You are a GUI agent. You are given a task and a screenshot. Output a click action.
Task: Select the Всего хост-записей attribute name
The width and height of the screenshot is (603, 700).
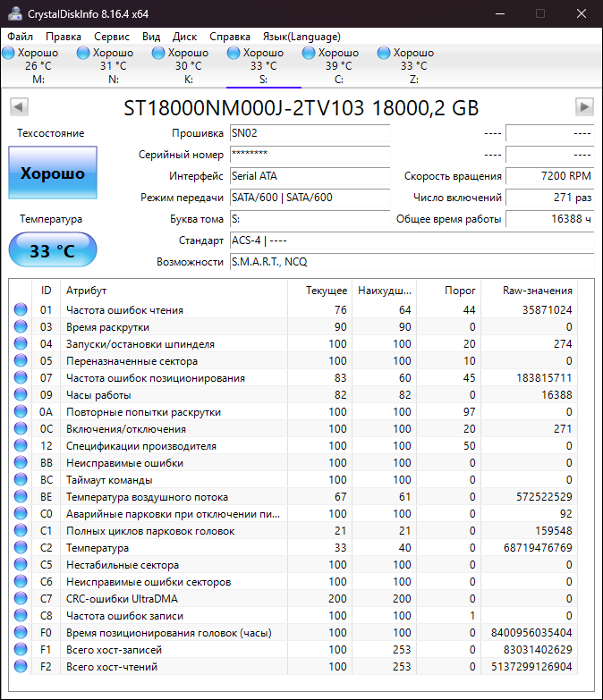114,649
